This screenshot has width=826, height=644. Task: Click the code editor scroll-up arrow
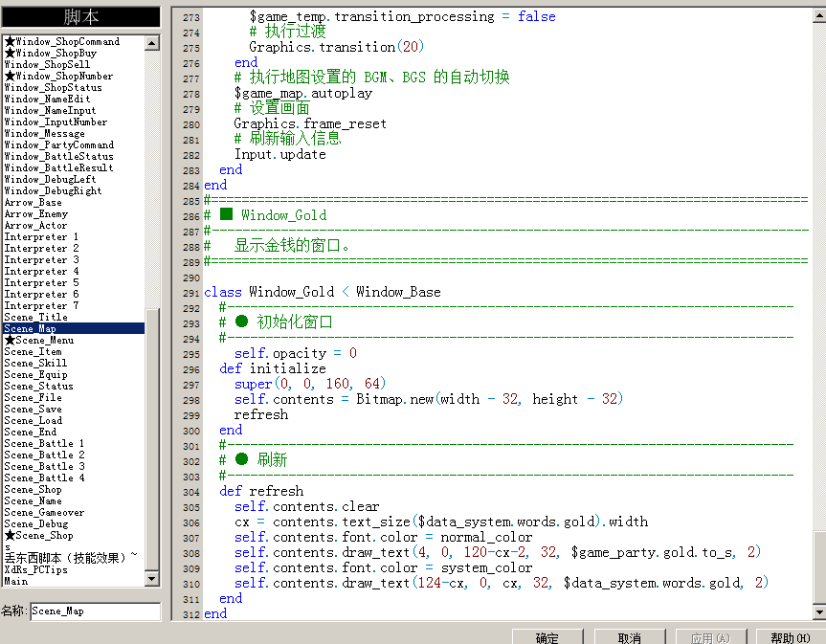[x=819, y=15]
